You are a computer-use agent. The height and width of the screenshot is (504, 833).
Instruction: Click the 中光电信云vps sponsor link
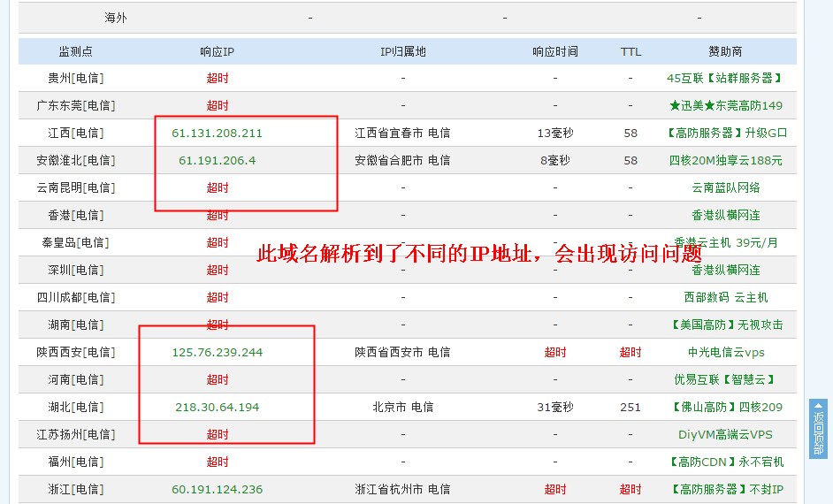point(725,352)
